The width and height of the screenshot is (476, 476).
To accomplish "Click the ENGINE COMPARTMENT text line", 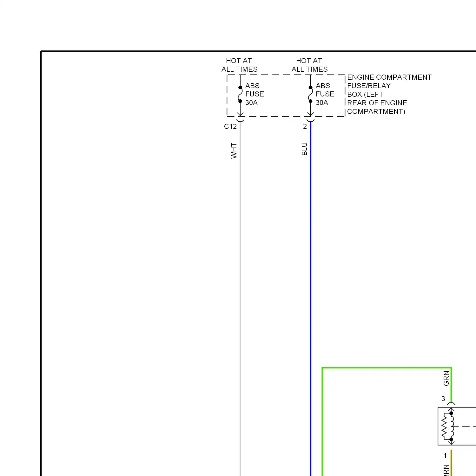I will click(389, 77).
